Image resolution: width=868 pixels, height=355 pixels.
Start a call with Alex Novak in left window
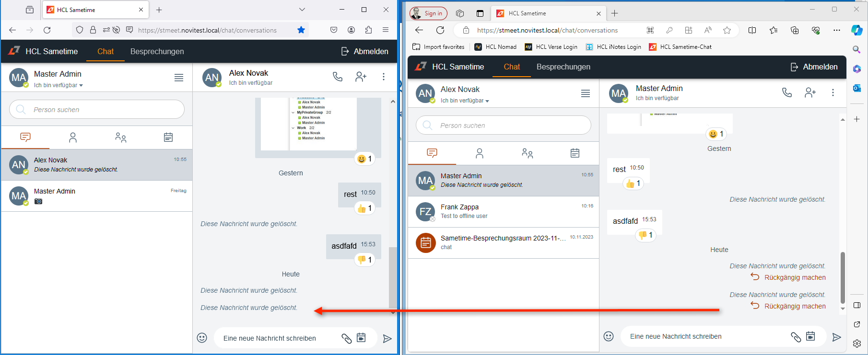[x=338, y=77]
